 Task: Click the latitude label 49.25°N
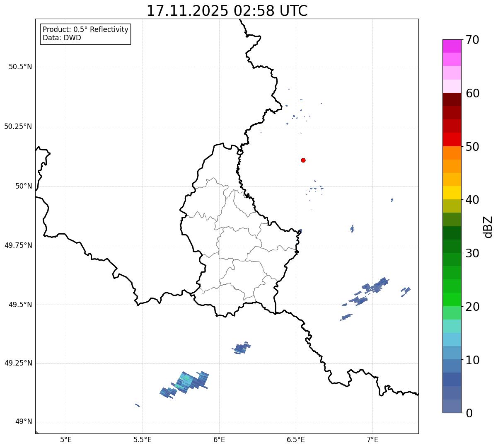tap(18, 363)
